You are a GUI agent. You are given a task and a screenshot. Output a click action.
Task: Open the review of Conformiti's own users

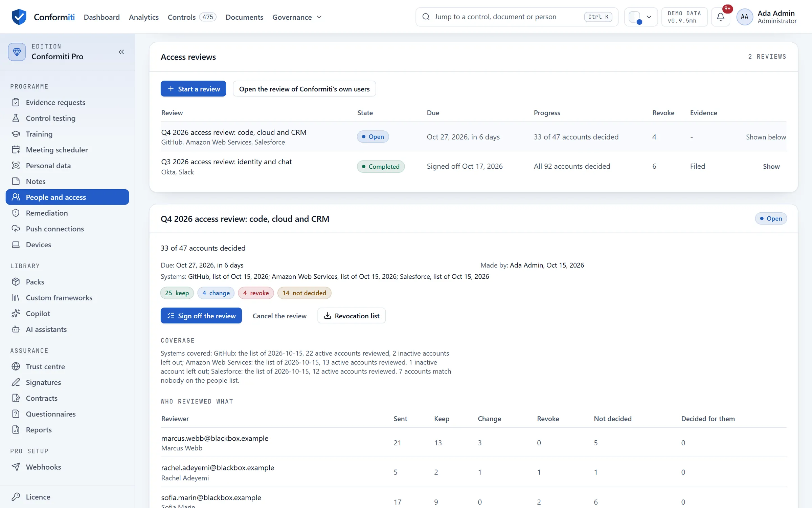pos(304,89)
